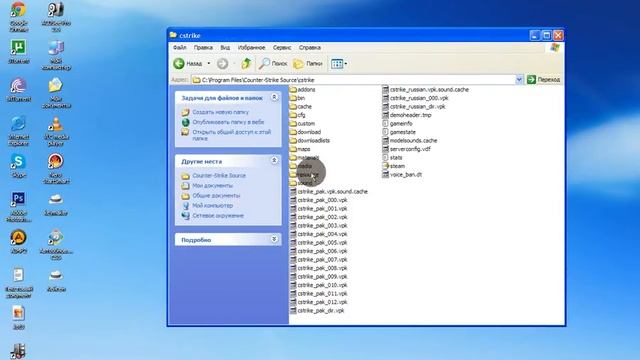Open Сетевое окружение link
The height and width of the screenshot is (360, 640).
pyautogui.click(x=218, y=216)
